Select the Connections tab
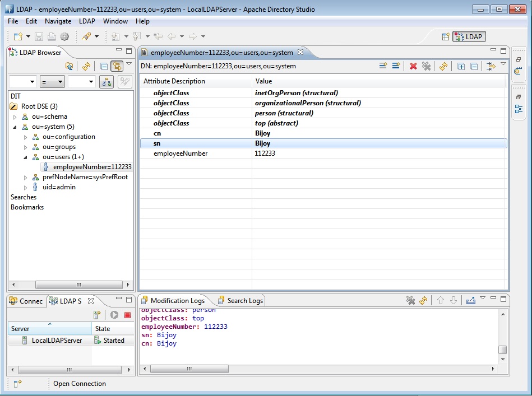The width and height of the screenshot is (532, 396). pos(26,301)
